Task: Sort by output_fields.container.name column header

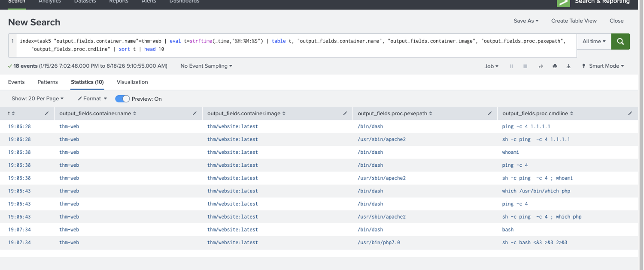Action: coord(98,114)
